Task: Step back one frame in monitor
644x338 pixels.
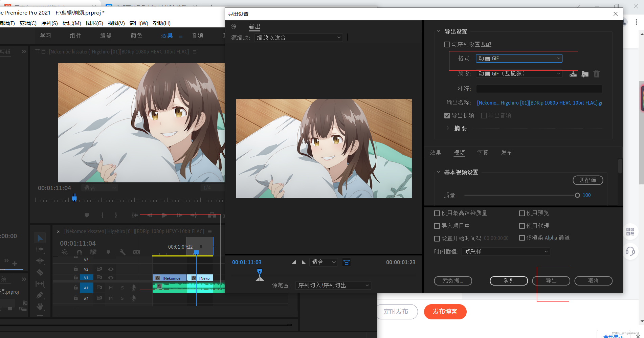Action: 150,215
